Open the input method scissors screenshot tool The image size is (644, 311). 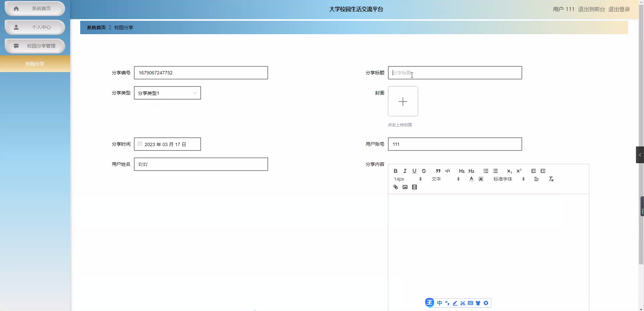coord(463,303)
